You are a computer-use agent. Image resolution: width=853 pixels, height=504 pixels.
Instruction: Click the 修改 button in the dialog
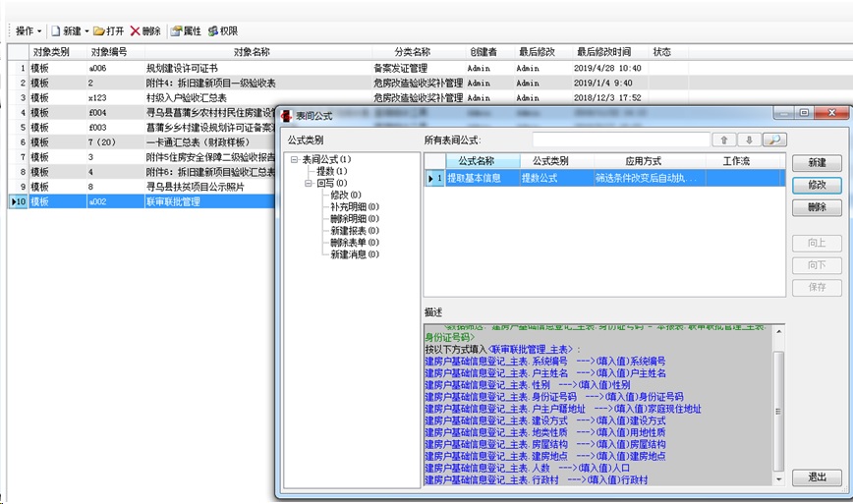coord(816,185)
